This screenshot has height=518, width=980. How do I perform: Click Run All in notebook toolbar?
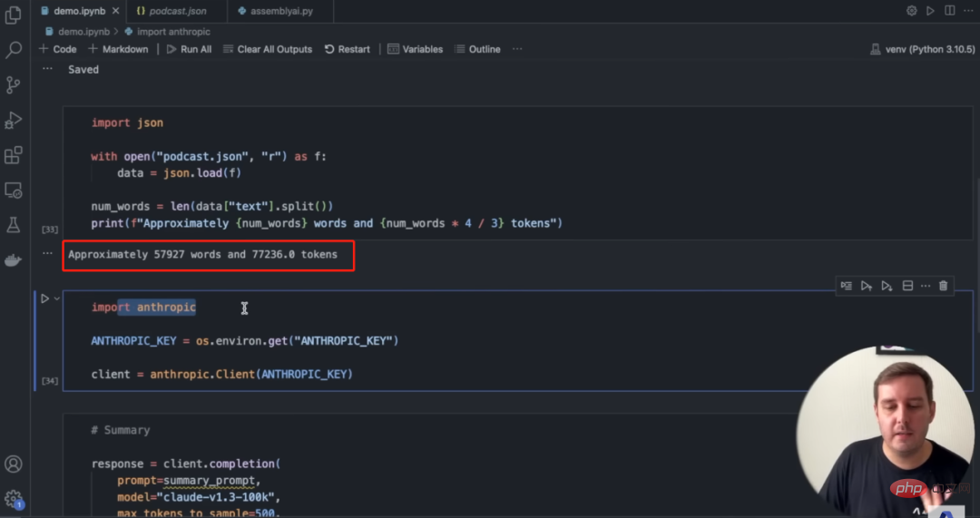point(189,49)
